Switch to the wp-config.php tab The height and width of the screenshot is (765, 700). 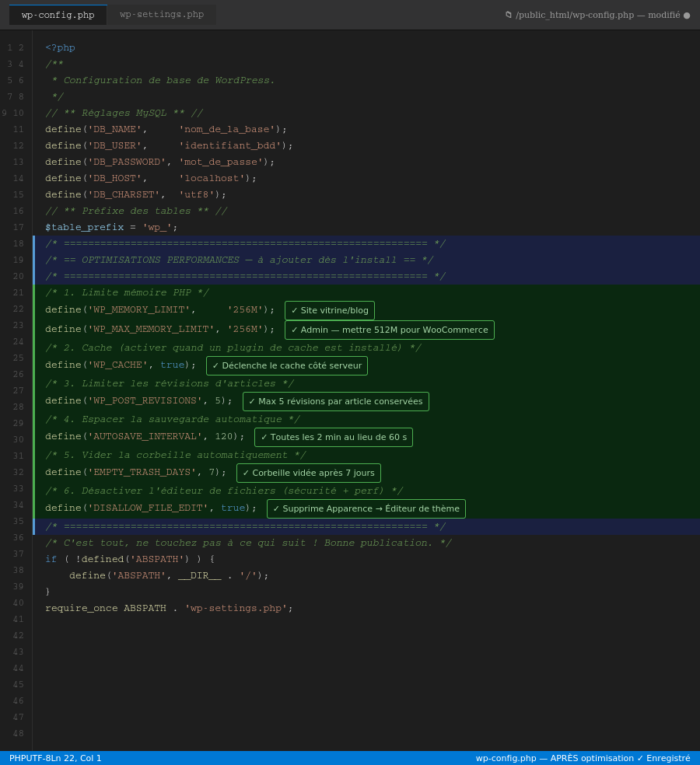[58, 15]
